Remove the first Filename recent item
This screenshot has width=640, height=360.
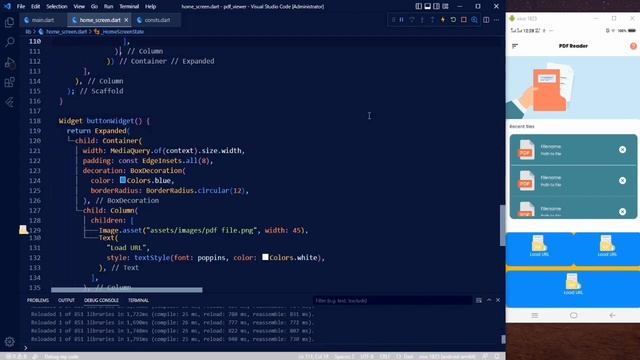click(x=622, y=150)
